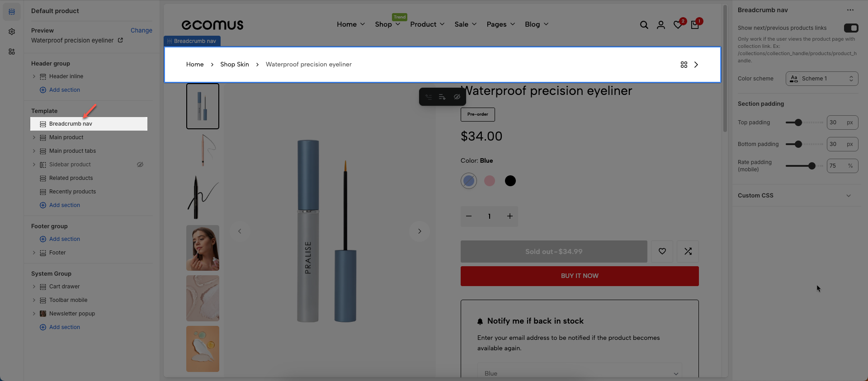
Task: Expand the Footer section
Action: coord(34,253)
